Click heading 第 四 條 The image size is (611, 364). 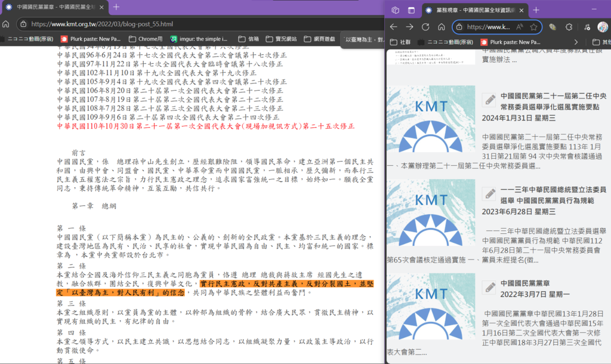[x=72, y=332]
